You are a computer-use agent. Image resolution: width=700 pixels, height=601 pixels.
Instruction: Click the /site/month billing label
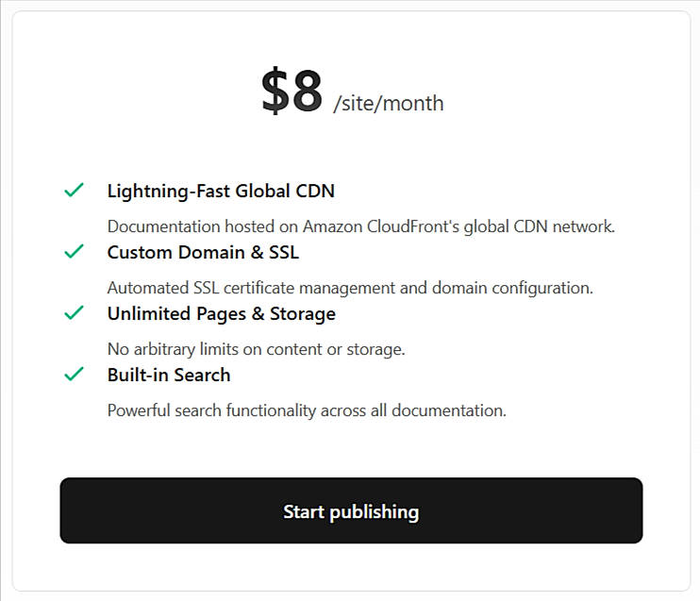388,103
